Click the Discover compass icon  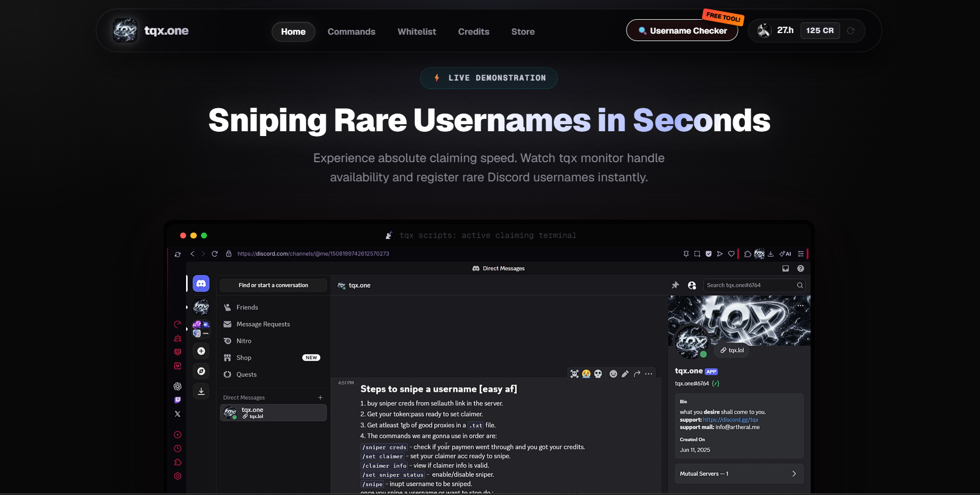click(201, 371)
